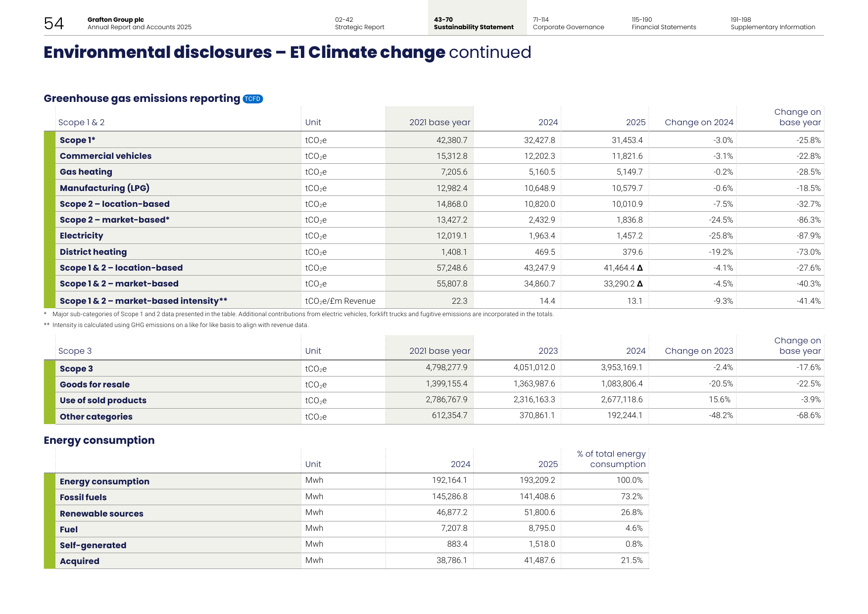Click the -68.6% Other categories value

click(808, 415)
